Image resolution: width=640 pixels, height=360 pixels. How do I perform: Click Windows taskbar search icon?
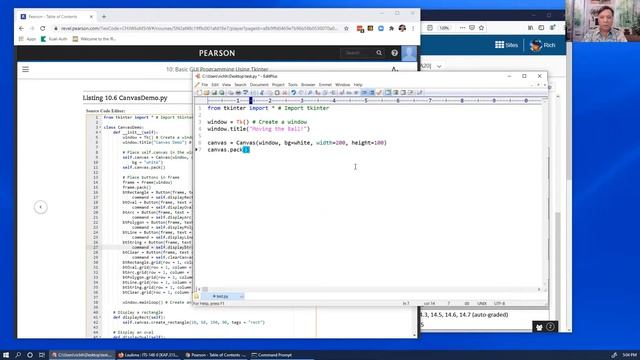[18, 355]
